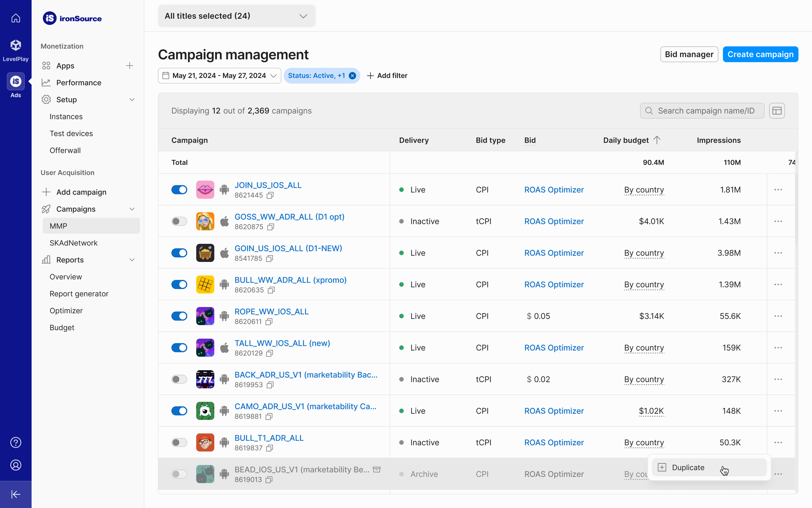Open the user account profile icon
This screenshot has height=508, width=812.
click(16, 465)
